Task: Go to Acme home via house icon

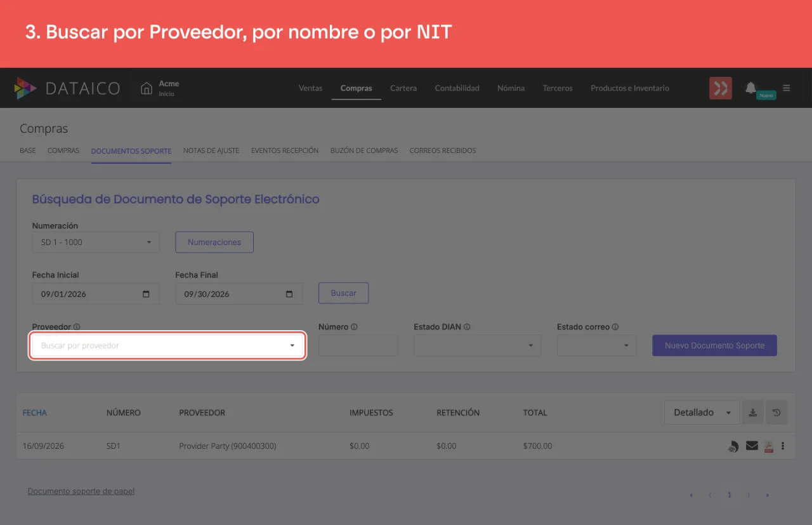Action: coord(147,88)
